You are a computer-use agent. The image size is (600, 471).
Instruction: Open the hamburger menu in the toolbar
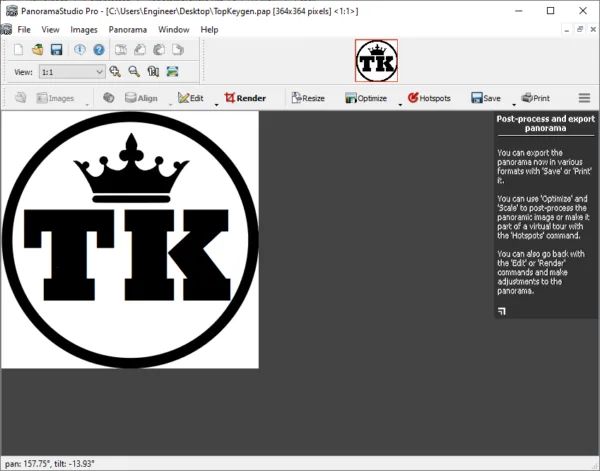(584, 98)
